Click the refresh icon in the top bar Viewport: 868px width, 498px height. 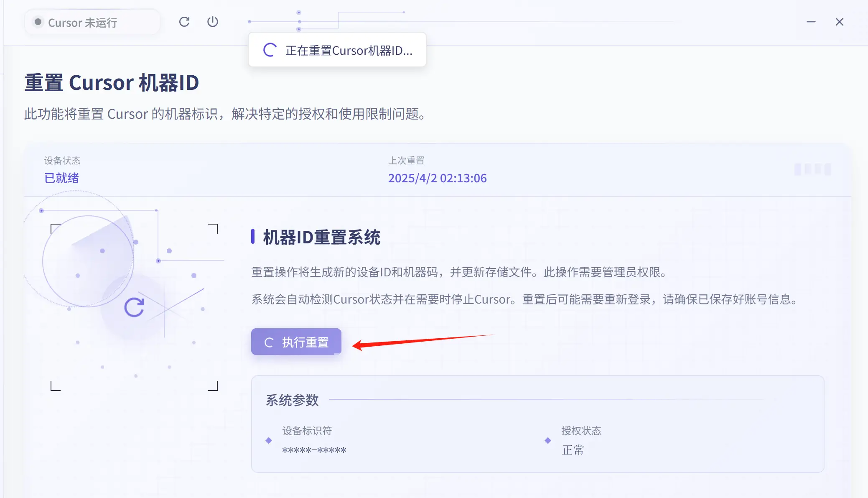[x=184, y=22]
